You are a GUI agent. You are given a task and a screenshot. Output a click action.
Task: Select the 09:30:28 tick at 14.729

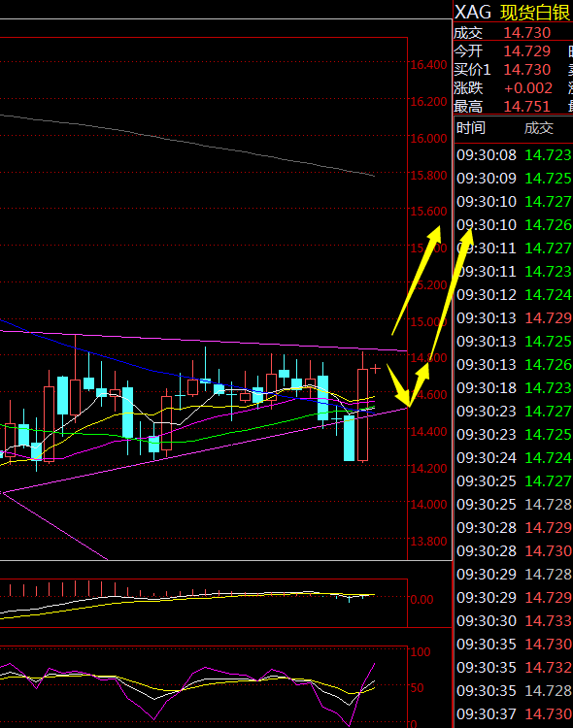pos(514,528)
